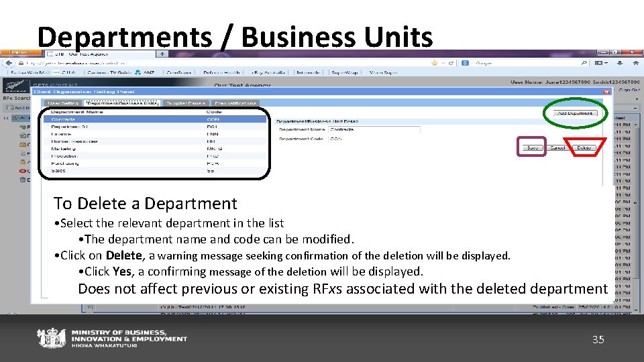This screenshot has width=644, height=362.
Task: Open a new browser tab with plus button
Action: tap(162, 54)
